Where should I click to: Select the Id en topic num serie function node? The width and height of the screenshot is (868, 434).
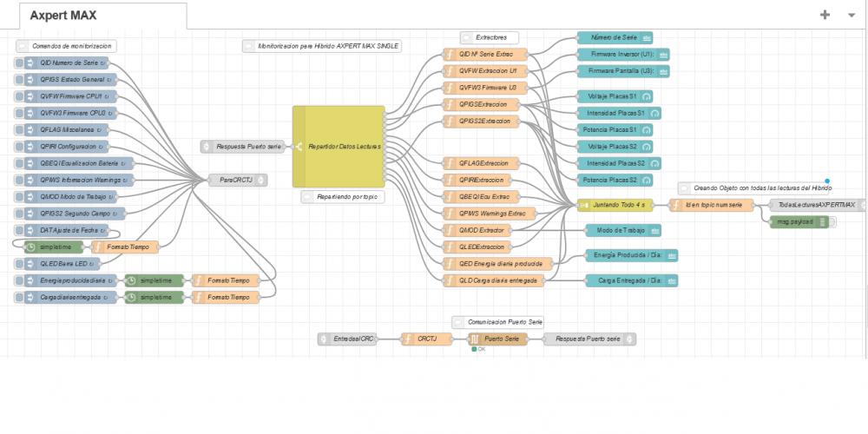pos(712,205)
